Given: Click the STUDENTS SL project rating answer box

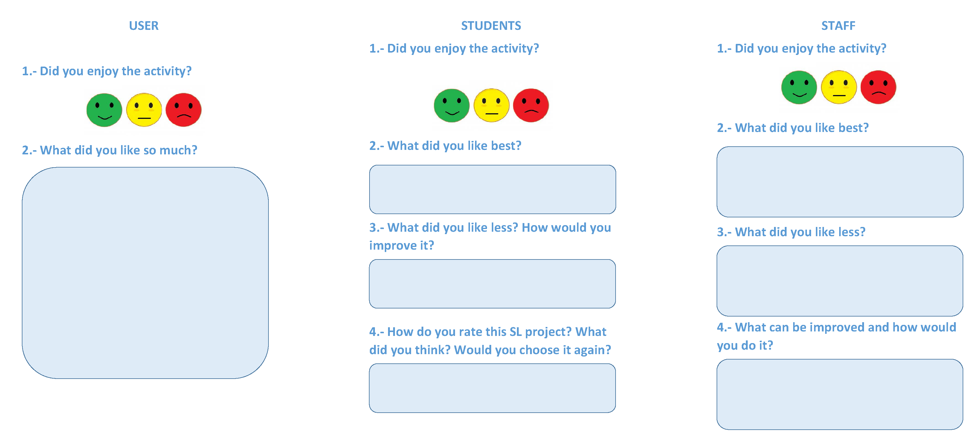Looking at the screenshot, I should tap(492, 388).
